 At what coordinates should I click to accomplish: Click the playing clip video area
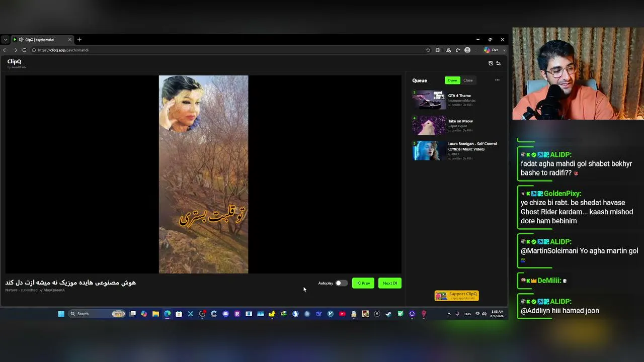(x=203, y=174)
